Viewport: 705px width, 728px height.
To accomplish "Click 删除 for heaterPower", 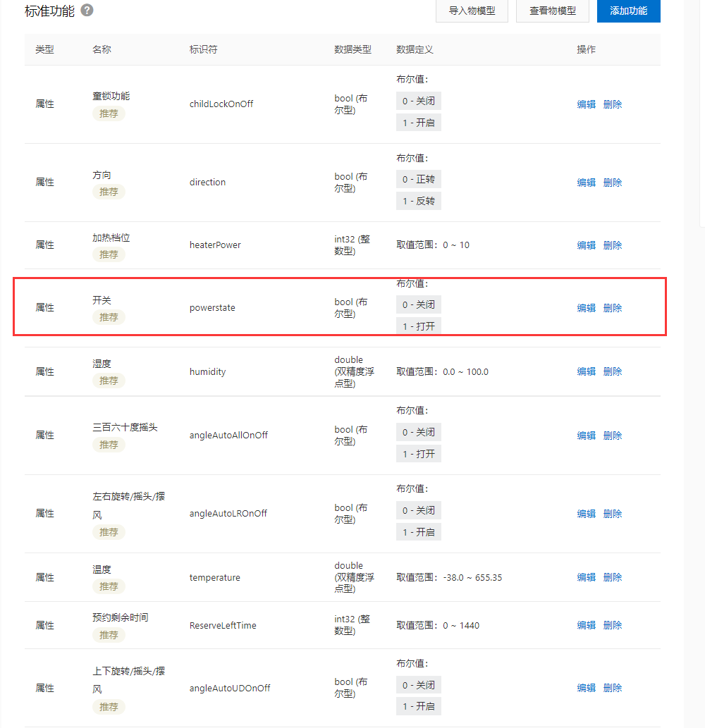I will tap(612, 245).
